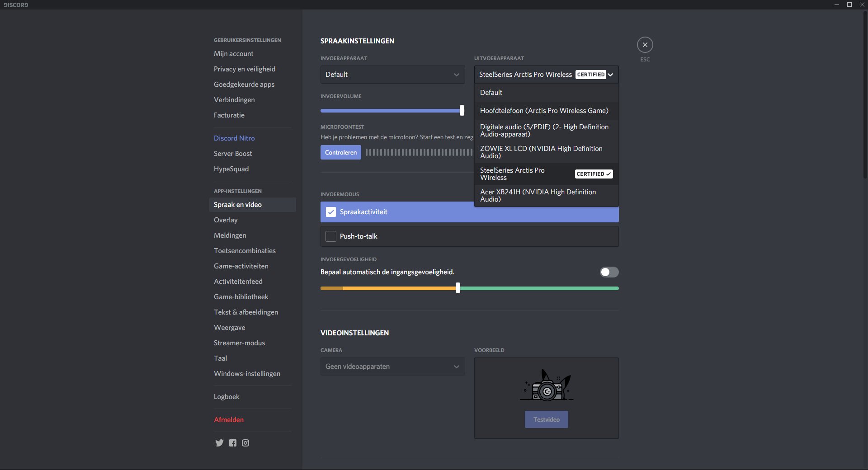Click the settings page vertical scrollbar
This screenshot has width=868, height=470.
point(865,95)
